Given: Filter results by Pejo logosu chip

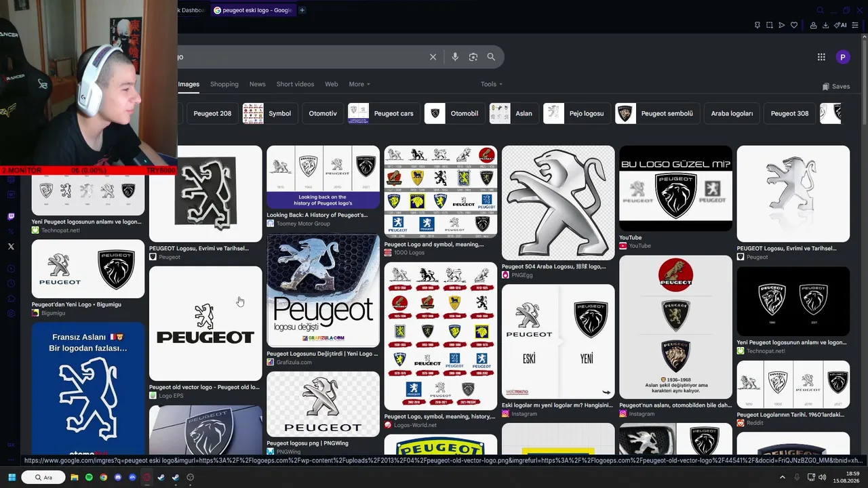Looking at the screenshot, I should pos(577,113).
